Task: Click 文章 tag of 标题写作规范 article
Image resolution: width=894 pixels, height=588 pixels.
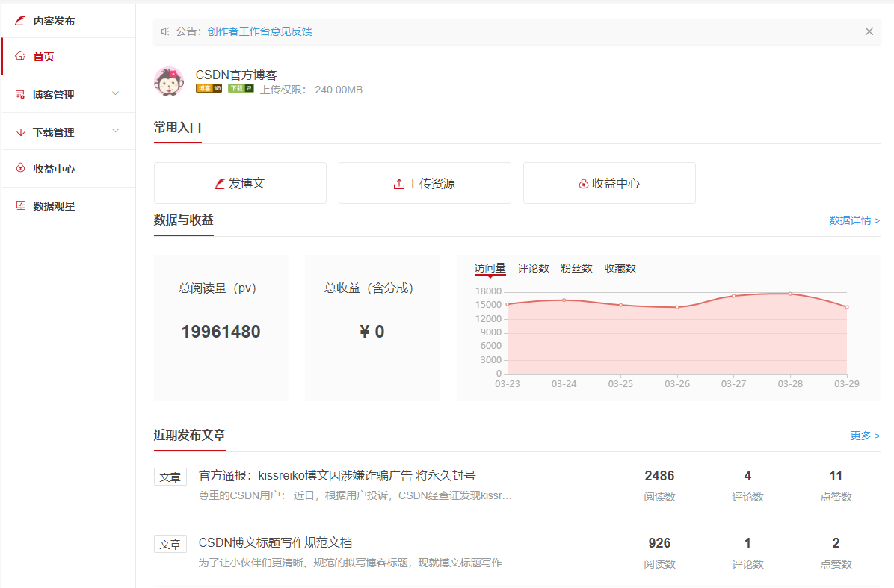Action: coord(170,544)
